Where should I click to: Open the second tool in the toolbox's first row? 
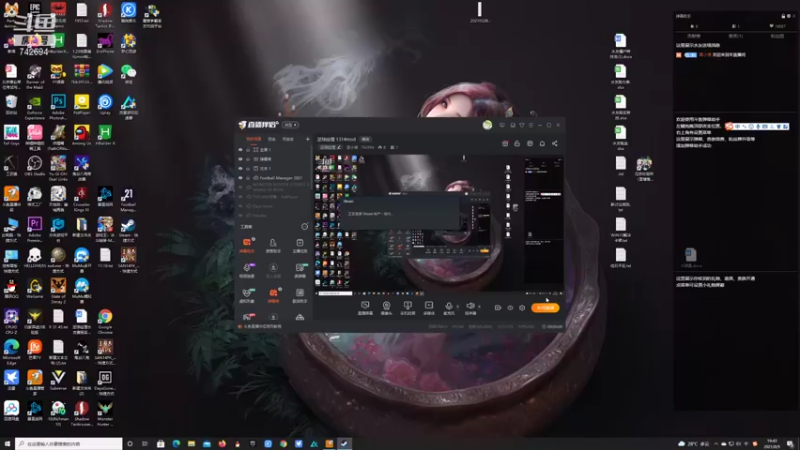[273, 245]
